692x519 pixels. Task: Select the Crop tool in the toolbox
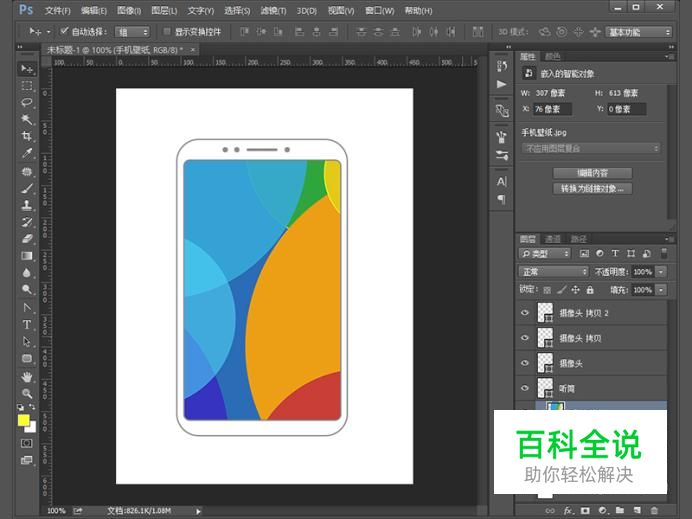(x=27, y=136)
